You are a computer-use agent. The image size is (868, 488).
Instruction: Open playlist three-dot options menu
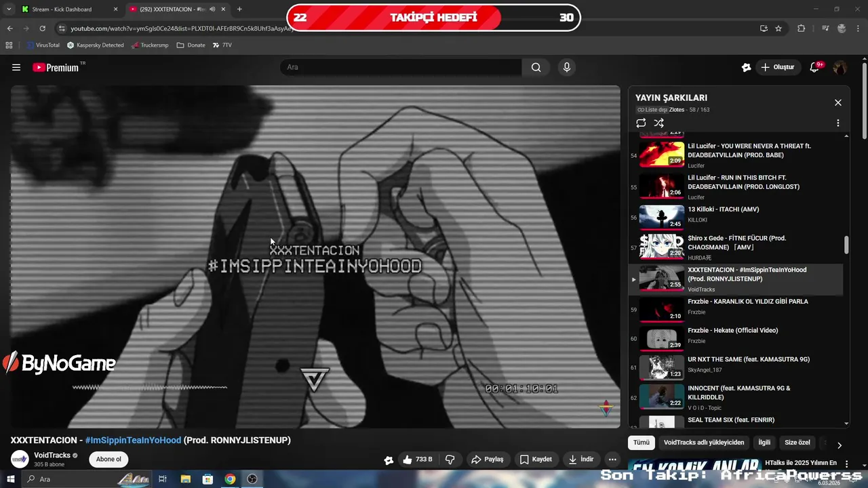click(838, 123)
